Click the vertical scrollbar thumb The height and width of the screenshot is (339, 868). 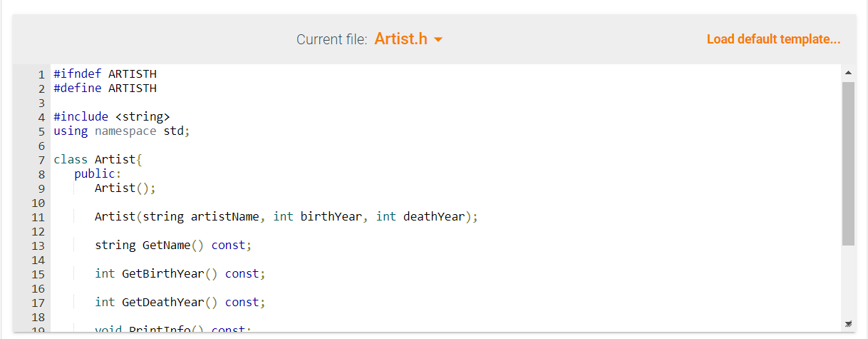tap(848, 163)
